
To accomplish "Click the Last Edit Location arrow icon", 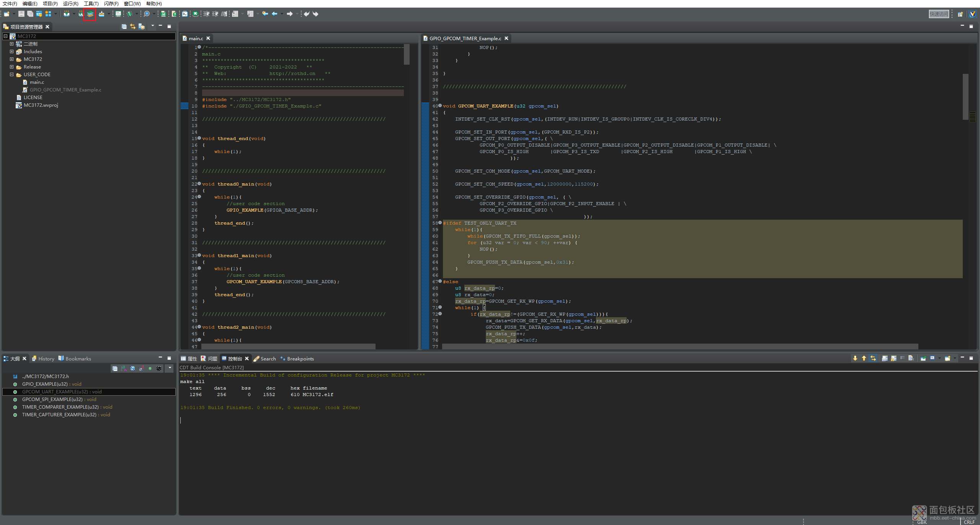I will (x=265, y=14).
